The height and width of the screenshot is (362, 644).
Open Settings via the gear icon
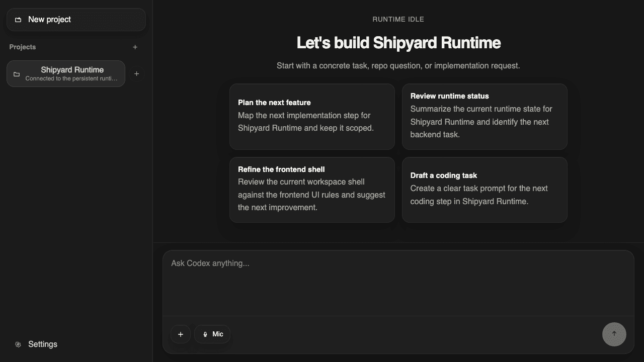(18, 344)
